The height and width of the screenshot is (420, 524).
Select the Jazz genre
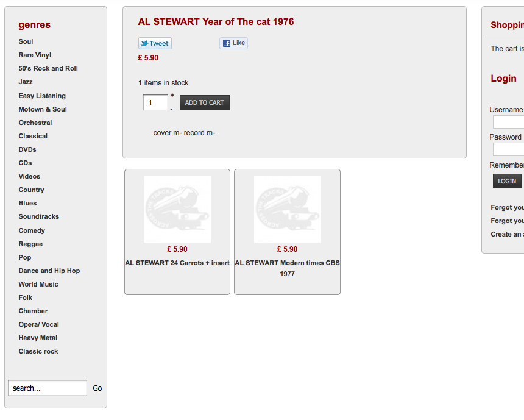pos(26,82)
